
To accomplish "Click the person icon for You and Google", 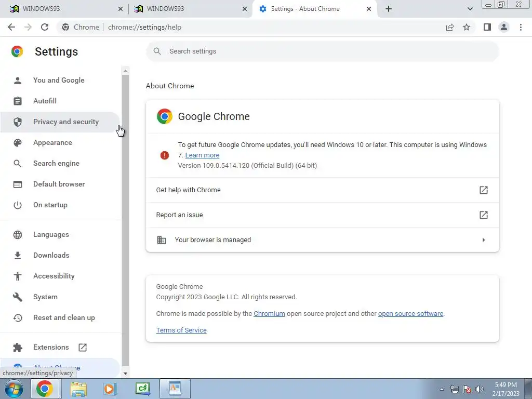I will (18, 81).
